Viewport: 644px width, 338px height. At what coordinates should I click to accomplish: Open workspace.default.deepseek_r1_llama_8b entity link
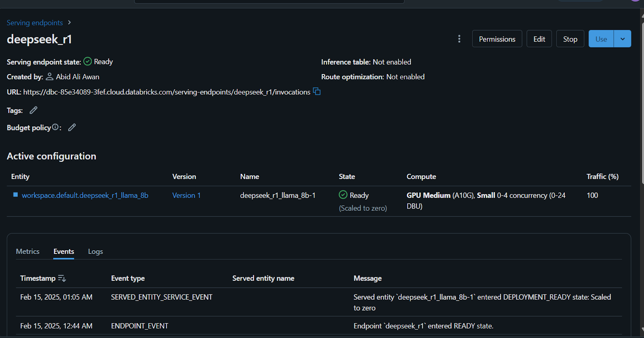click(x=85, y=195)
